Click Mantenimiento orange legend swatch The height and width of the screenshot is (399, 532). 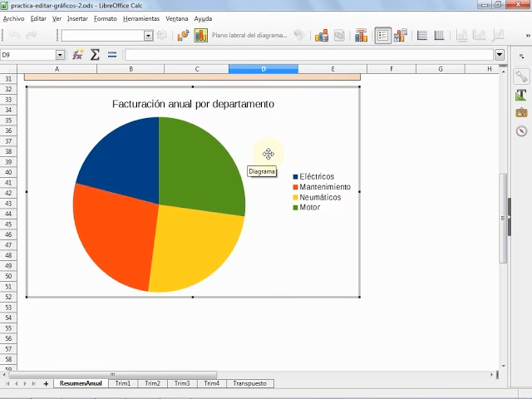tap(295, 187)
